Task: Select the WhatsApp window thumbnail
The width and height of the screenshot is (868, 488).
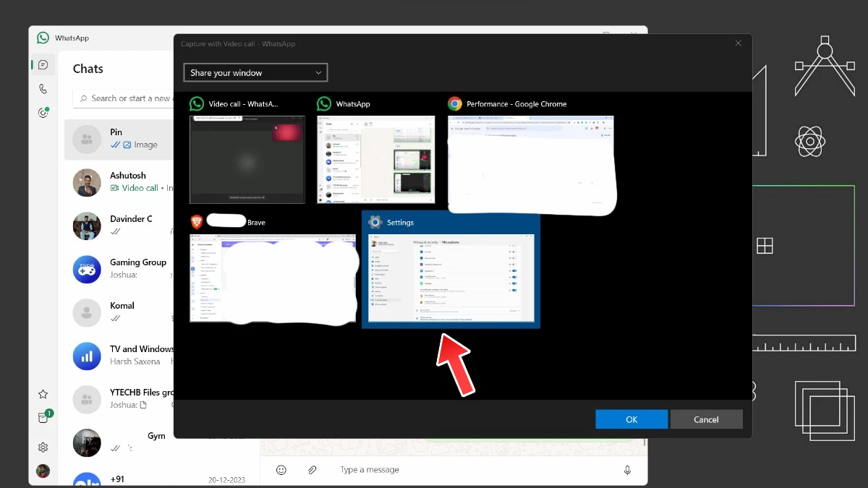Action: (376, 160)
